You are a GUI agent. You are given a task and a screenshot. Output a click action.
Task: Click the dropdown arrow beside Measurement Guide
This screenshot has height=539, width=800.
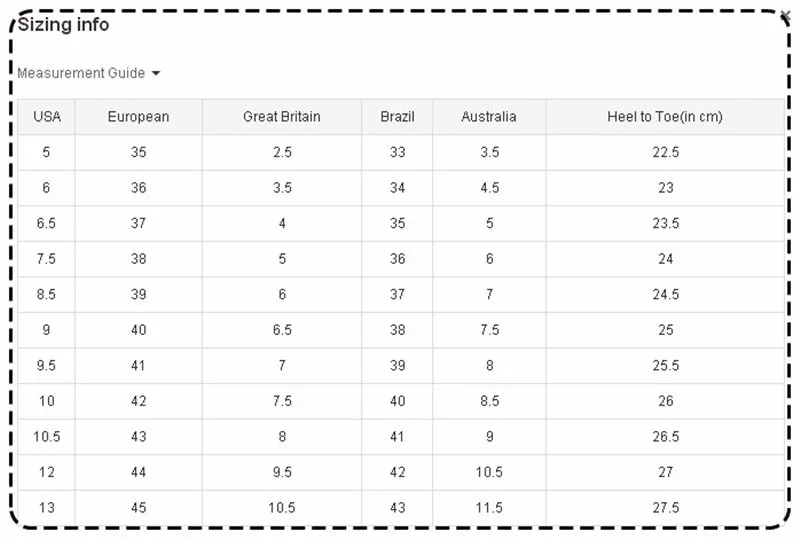click(156, 74)
